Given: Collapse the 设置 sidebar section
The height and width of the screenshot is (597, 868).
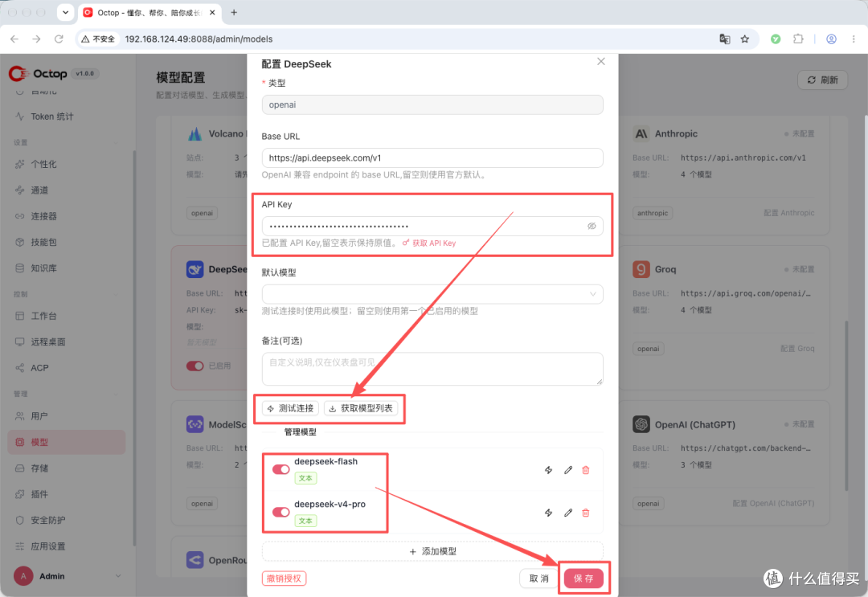Looking at the screenshot, I should (116, 142).
